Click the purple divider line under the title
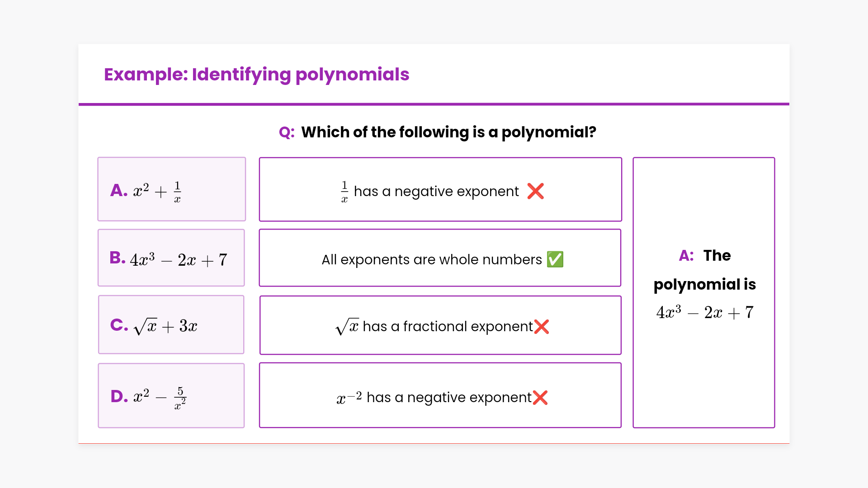Viewport: 868px width, 488px height. [x=434, y=104]
